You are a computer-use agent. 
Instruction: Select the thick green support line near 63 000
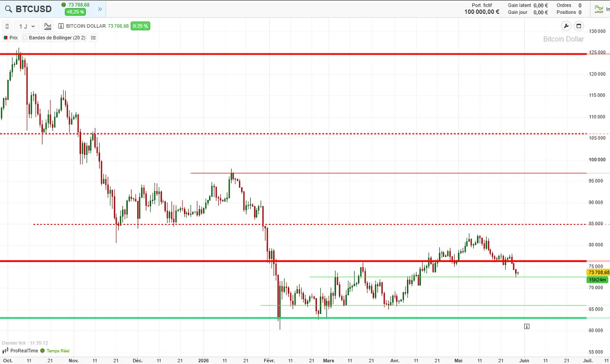click(293, 318)
